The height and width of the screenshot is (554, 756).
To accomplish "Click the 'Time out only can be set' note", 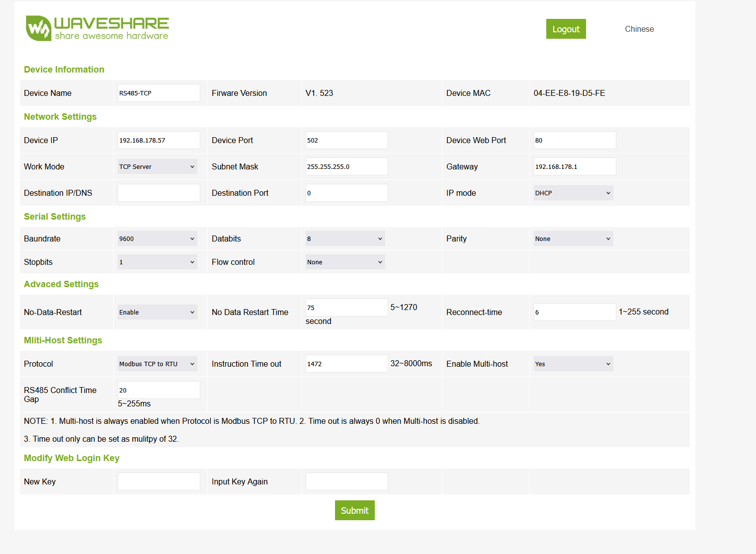I will click(101, 439).
